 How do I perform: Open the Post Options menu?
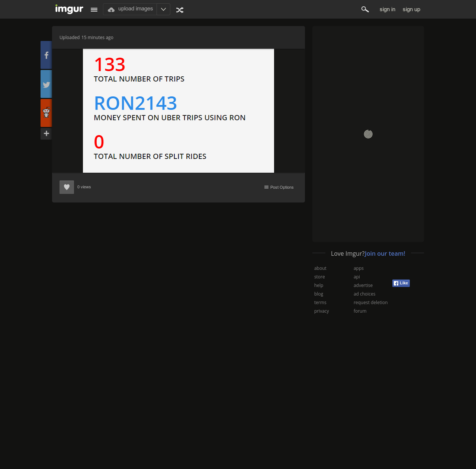279,187
